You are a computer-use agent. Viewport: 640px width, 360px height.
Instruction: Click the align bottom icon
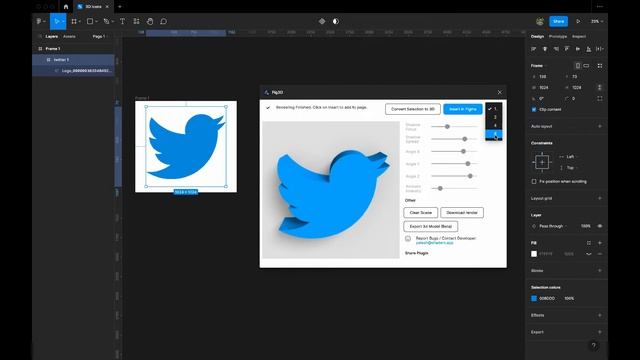pyautogui.click(x=589, y=49)
